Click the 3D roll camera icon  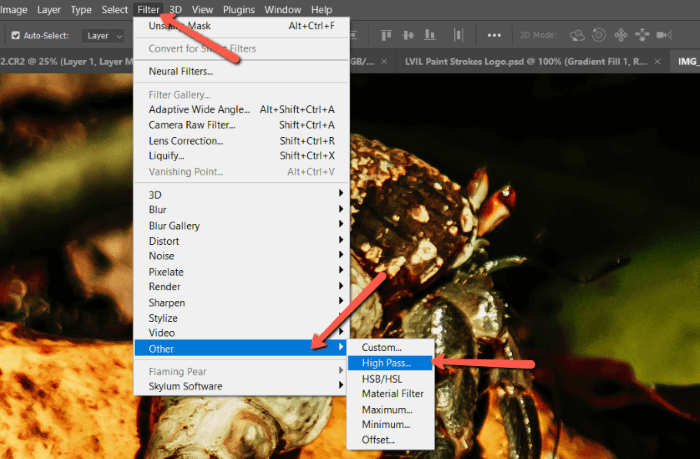pos(598,35)
